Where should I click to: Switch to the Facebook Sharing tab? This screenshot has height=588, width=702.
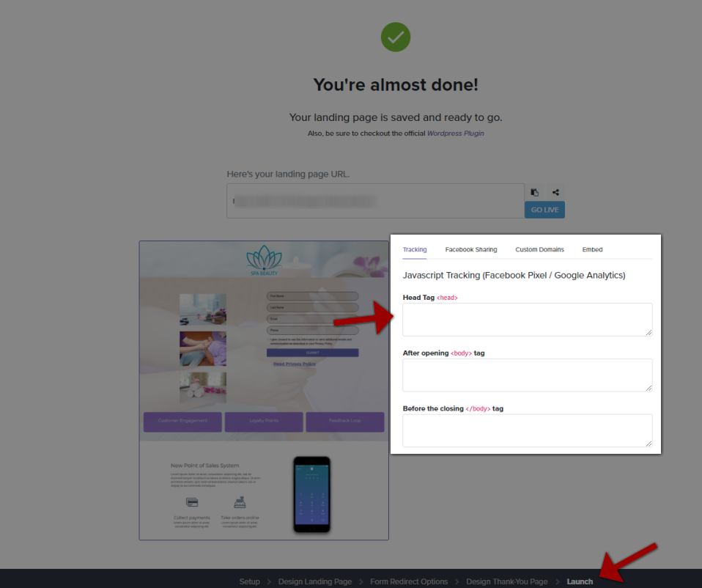471,249
